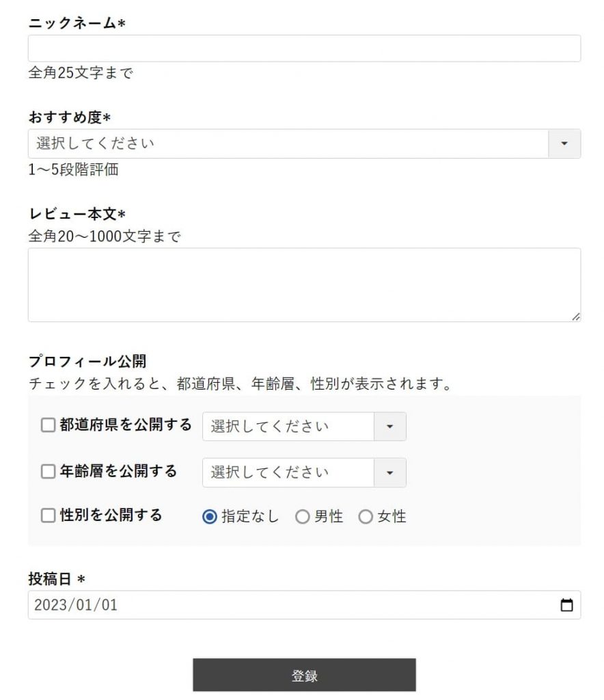Click the 年齢層を公開する label text
The height and width of the screenshot is (700, 604).
pyautogui.click(x=119, y=471)
